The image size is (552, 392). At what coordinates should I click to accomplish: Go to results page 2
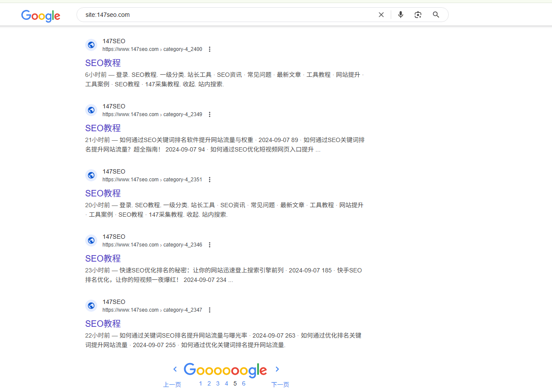(209, 383)
